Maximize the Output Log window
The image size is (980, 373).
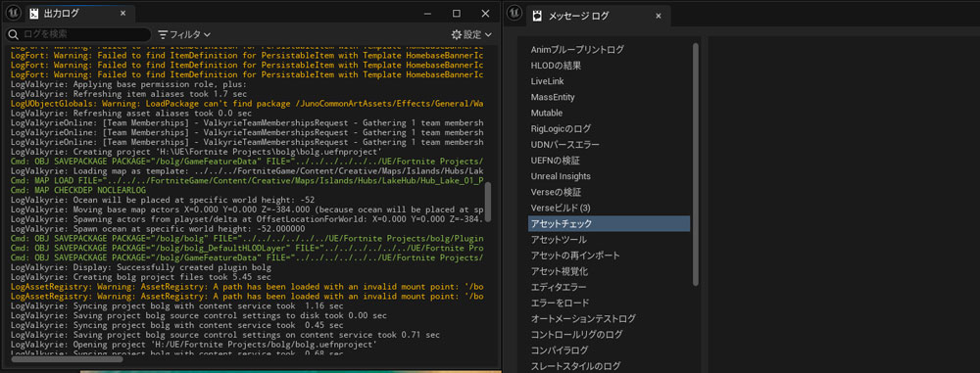(457, 13)
